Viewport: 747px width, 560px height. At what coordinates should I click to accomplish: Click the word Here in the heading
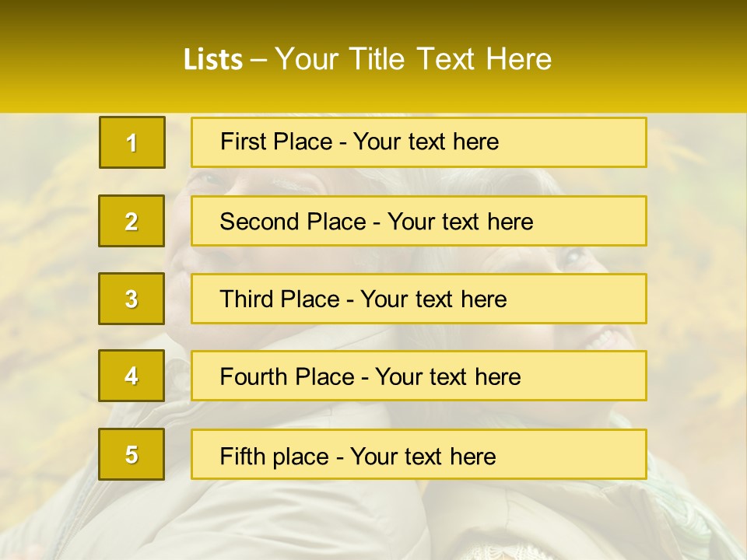[x=517, y=59]
